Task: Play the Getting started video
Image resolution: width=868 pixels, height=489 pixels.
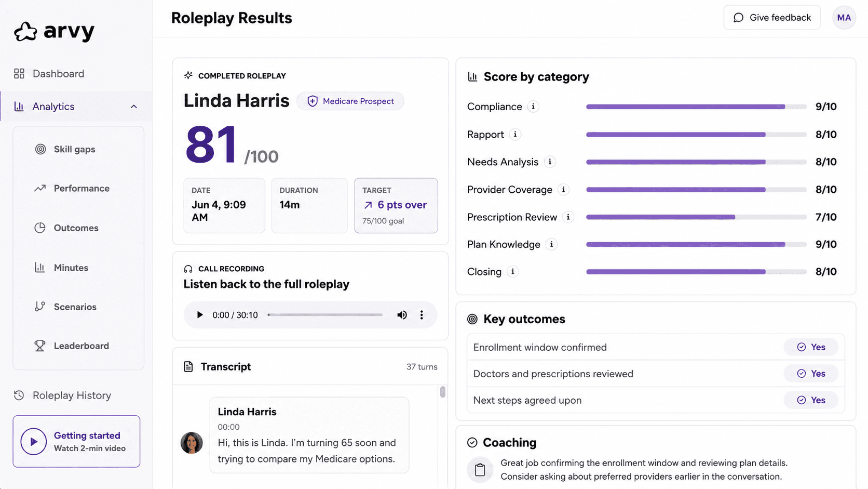Action: tap(34, 442)
